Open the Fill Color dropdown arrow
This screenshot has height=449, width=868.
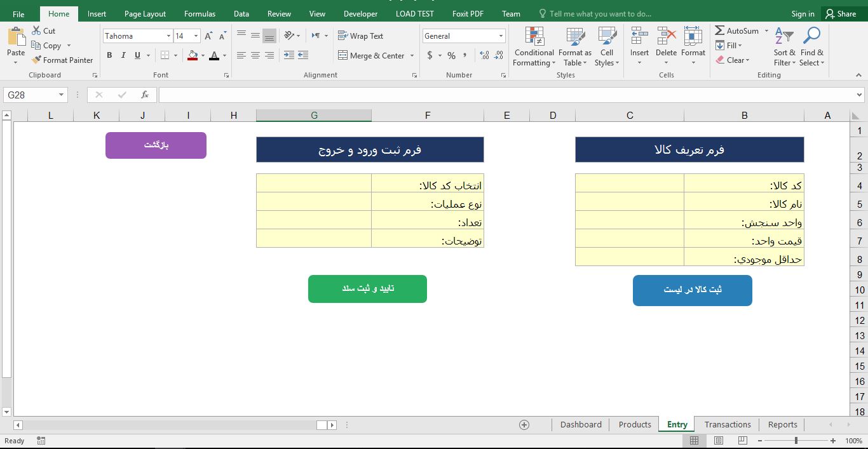(x=202, y=56)
